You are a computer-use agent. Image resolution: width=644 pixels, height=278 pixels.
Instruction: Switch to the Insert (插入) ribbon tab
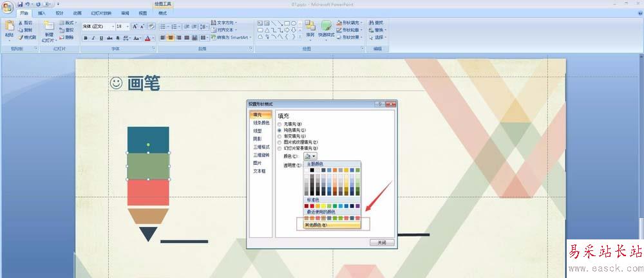41,13
